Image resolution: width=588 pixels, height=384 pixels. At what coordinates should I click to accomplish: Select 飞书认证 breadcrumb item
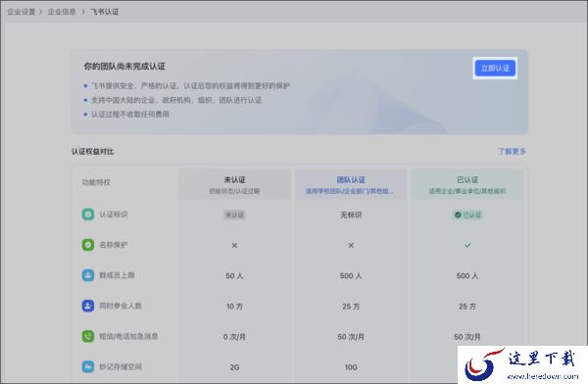click(x=104, y=12)
